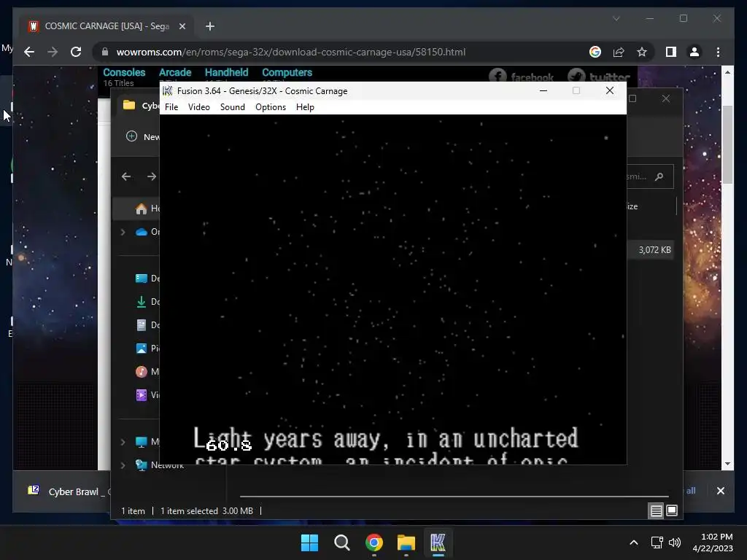Open the Cyber Brawl download item

(66, 491)
